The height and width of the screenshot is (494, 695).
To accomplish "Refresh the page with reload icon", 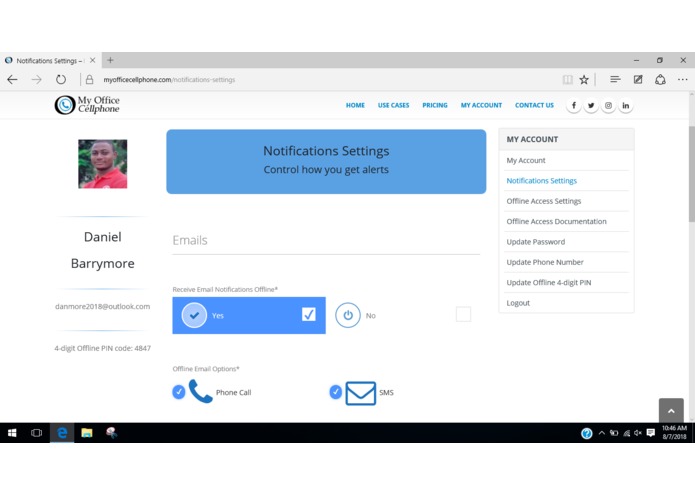I will pyautogui.click(x=61, y=80).
